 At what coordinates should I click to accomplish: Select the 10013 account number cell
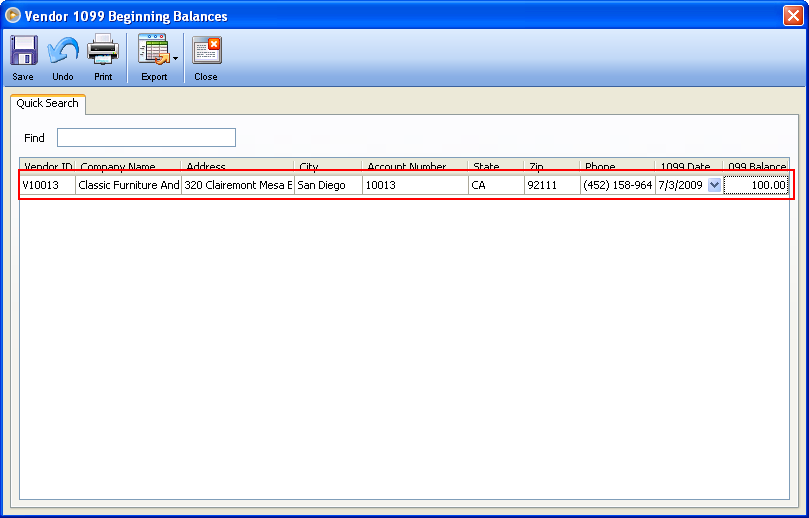pyautogui.click(x=415, y=185)
